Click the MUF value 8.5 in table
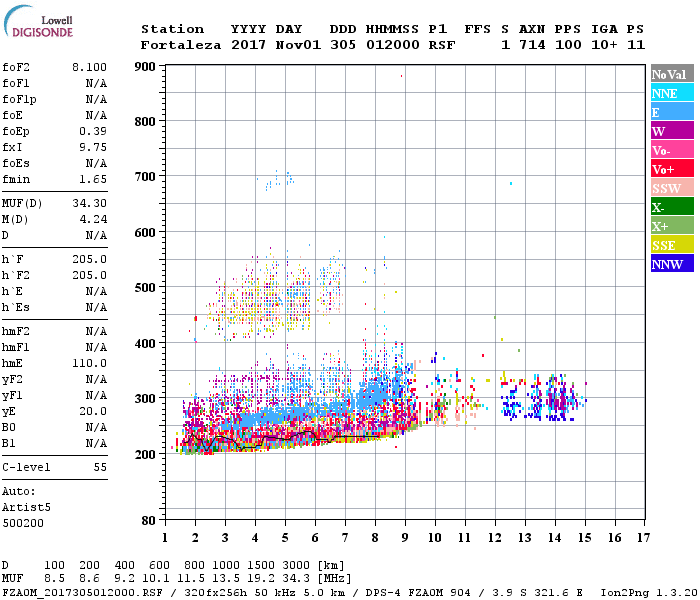The image size is (700, 600). tap(54, 579)
